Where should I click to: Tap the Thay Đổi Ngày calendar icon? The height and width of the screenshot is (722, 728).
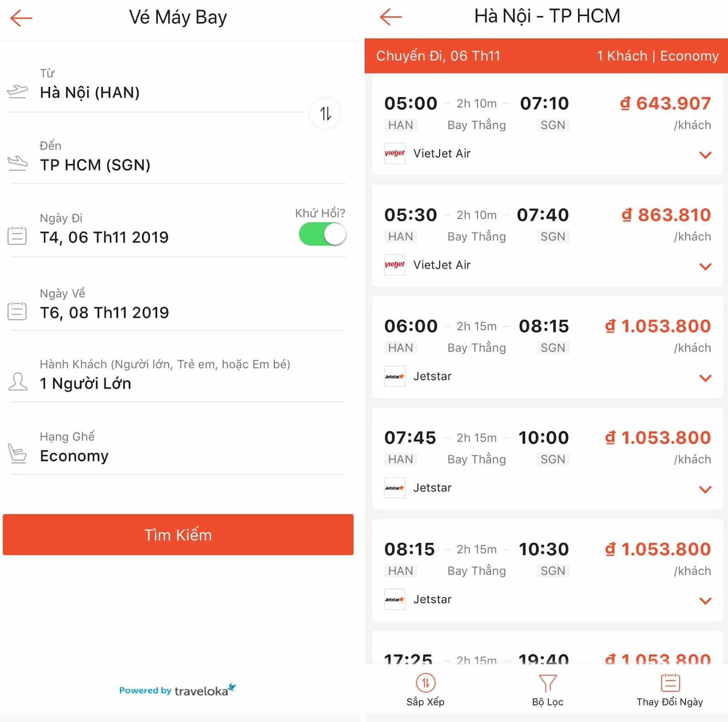tap(670, 682)
